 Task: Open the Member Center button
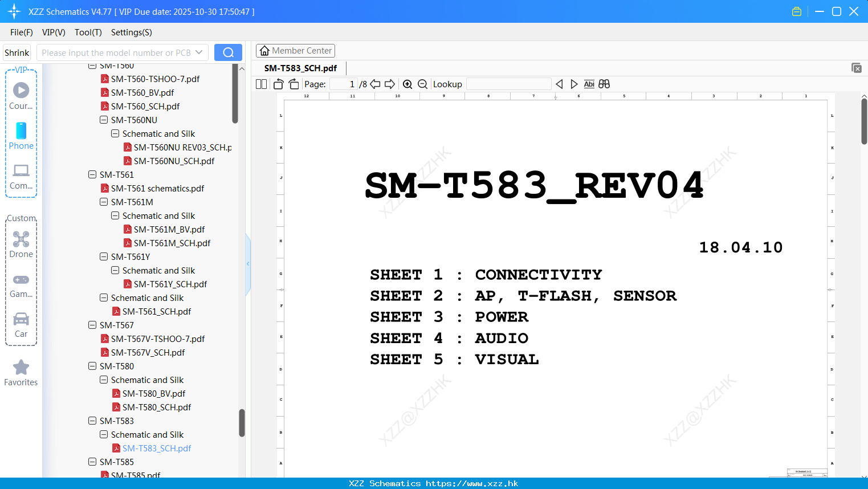[295, 51]
